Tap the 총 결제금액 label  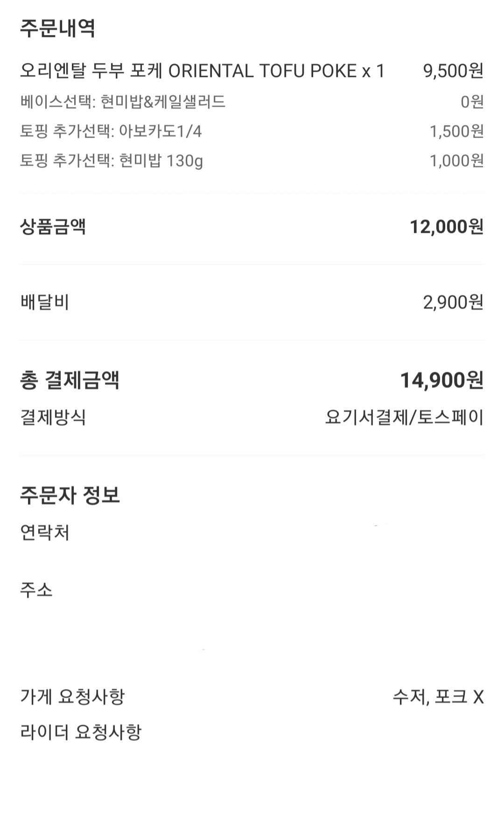70,380
